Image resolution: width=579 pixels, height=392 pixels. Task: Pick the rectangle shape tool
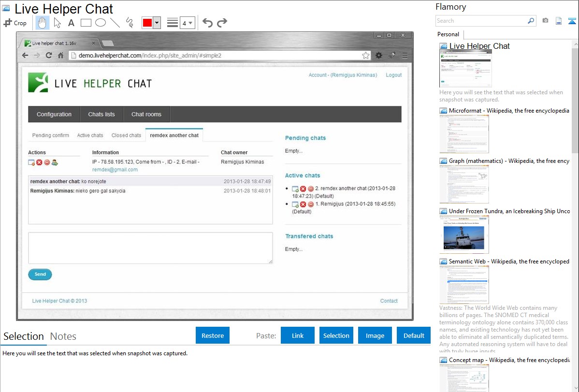[x=86, y=23]
